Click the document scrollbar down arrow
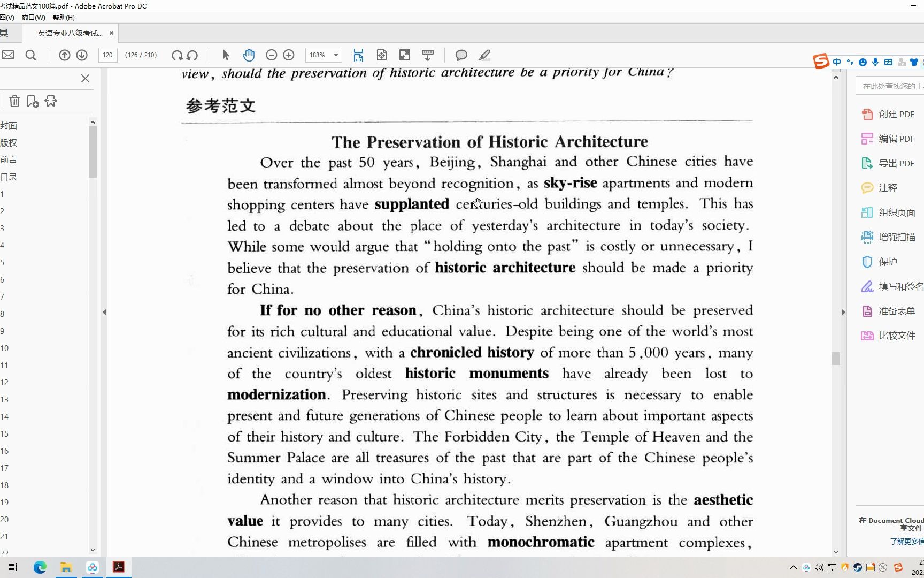 tap(836, 552)
